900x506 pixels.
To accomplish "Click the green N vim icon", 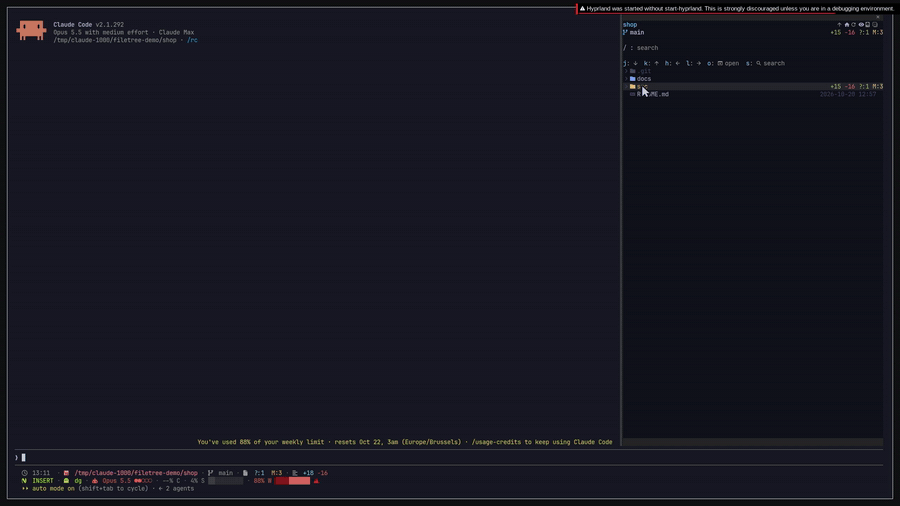I will 24,481.
